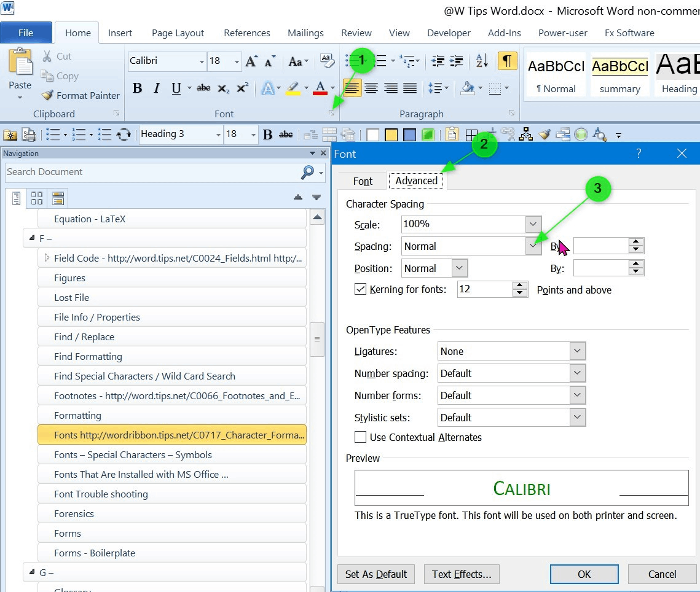Screen dimensions: 700x592
Task: Click the Clear Formatting icon
Action: coord(327,61)
